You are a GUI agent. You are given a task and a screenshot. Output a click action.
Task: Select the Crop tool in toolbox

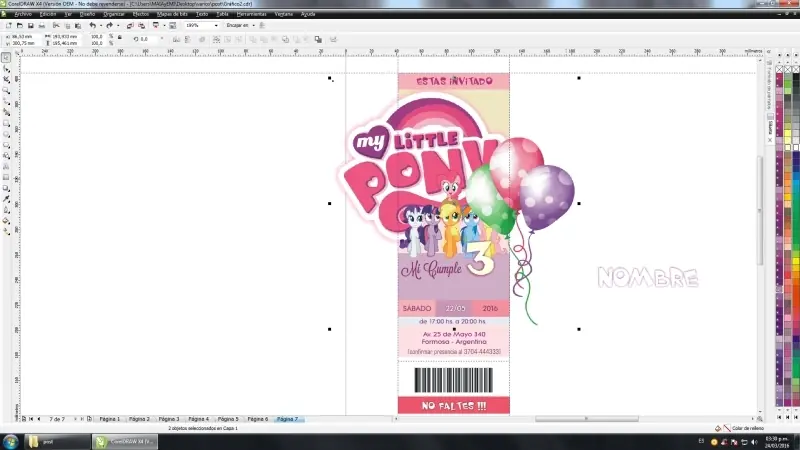coord(6,79)
